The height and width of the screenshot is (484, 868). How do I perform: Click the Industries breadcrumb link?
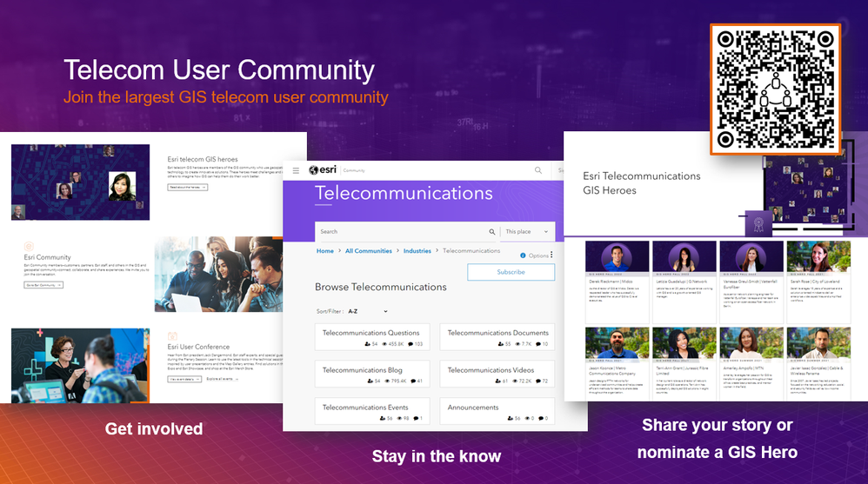tap(417, 250)
